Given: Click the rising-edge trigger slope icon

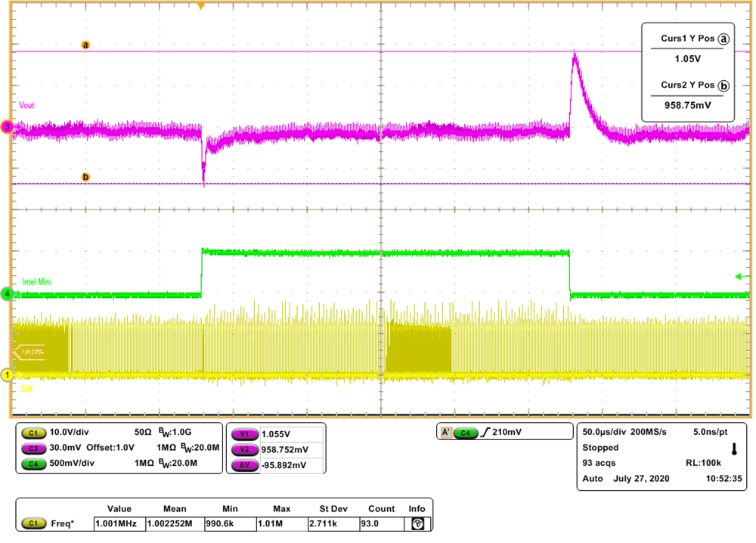Looking at the screenshot, I should click(485, 430).
